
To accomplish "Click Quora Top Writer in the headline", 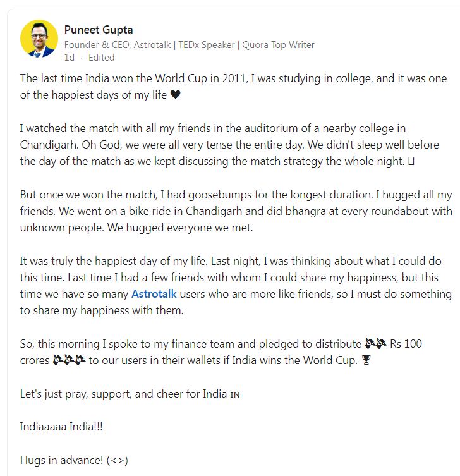I will tap(278, 45).
